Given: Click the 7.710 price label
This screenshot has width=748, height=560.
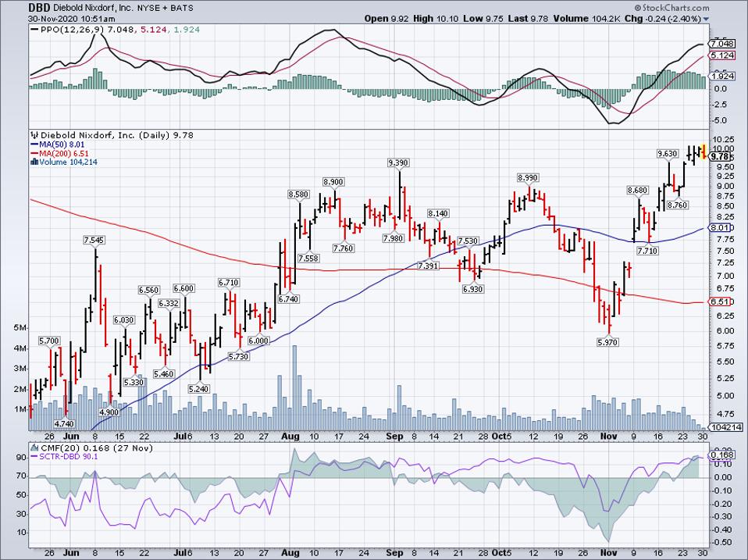Looking at the screenshot, I should pos(647,251).
